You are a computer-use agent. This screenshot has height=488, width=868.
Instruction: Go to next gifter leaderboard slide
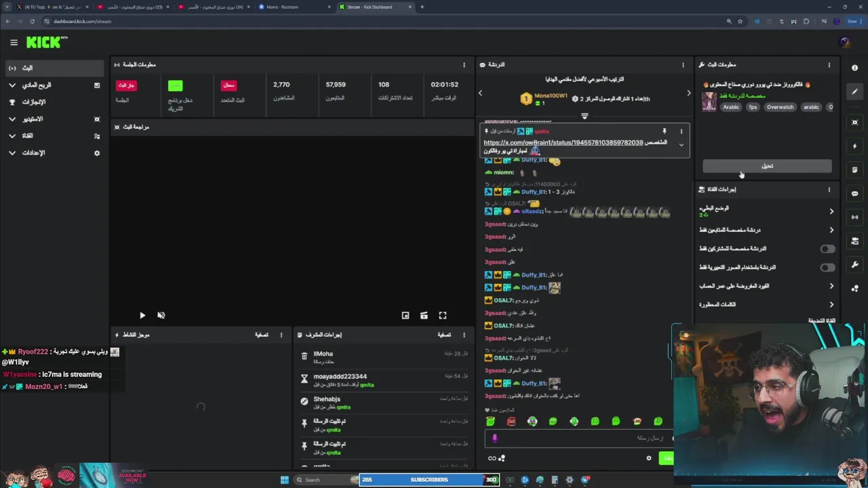[688, 94]
